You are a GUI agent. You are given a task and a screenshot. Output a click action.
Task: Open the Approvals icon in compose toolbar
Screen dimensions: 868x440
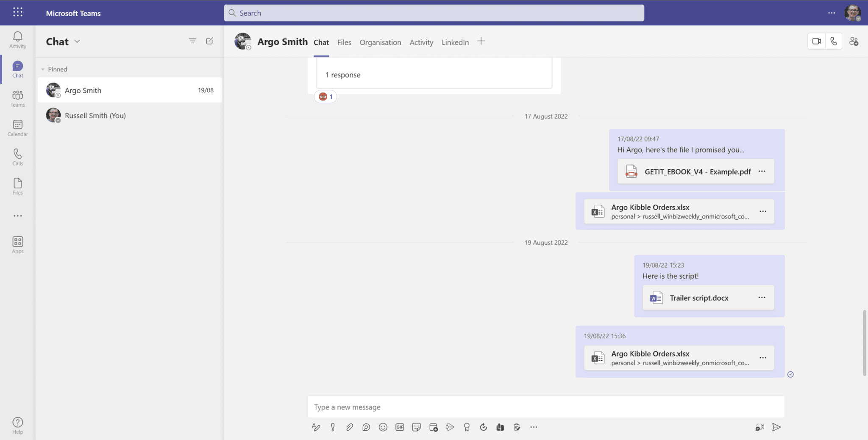point(484,427)
